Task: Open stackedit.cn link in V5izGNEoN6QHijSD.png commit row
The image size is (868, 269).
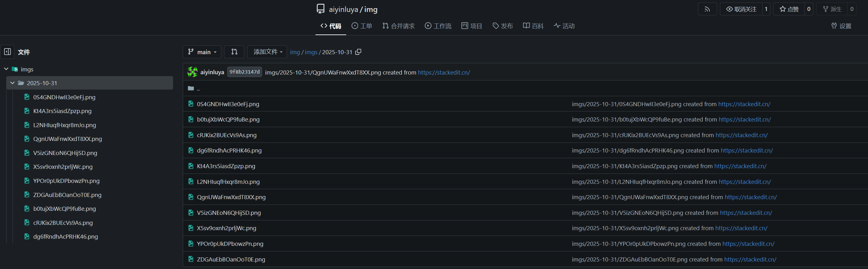Action: point(746,213)
